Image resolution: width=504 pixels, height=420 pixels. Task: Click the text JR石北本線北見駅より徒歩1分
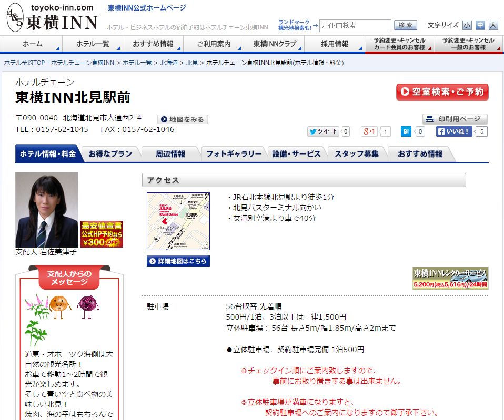point(284,197)
